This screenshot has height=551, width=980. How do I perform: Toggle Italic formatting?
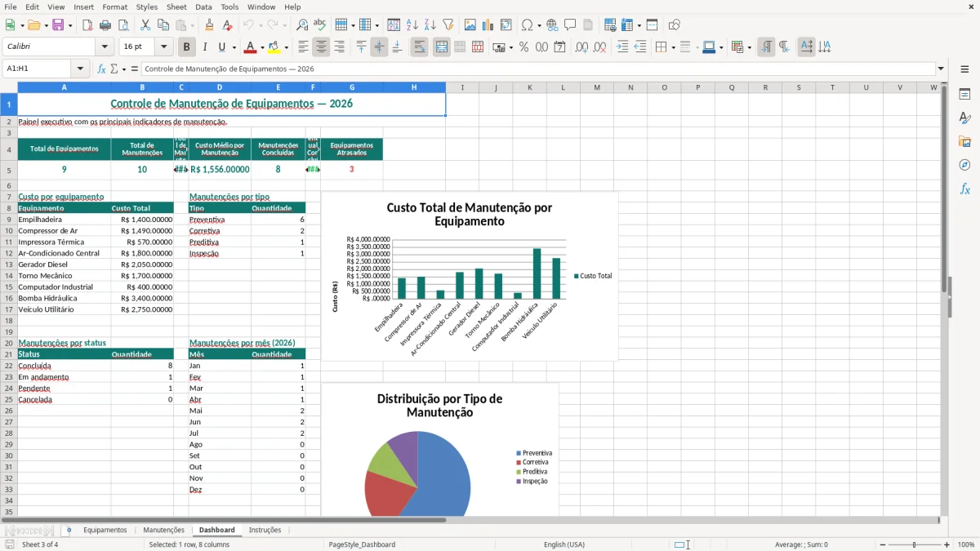click(x=204, y=47)
